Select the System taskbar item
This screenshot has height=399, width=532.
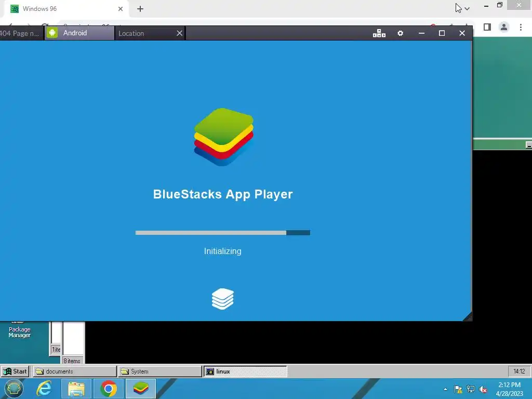[x=160, y=371]
